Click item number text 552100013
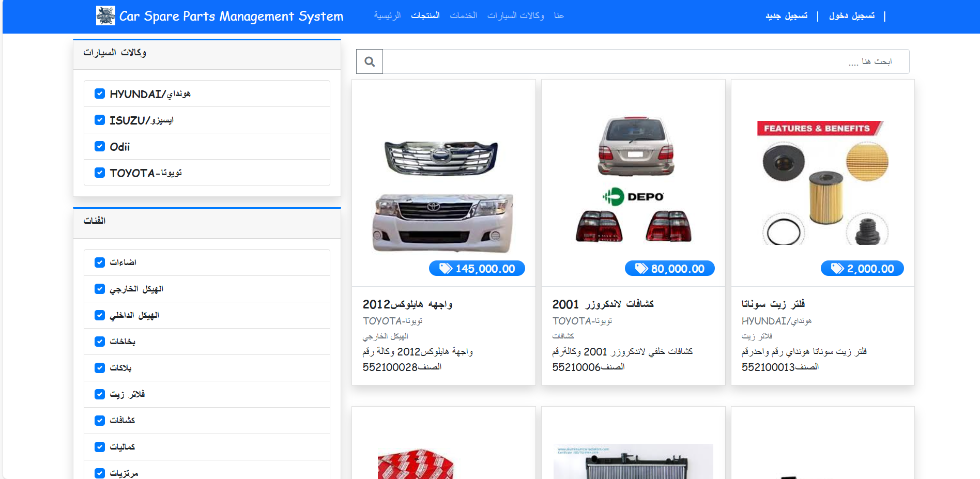The height and width of the screenshot is (479, 980). (x=768, y=367)
